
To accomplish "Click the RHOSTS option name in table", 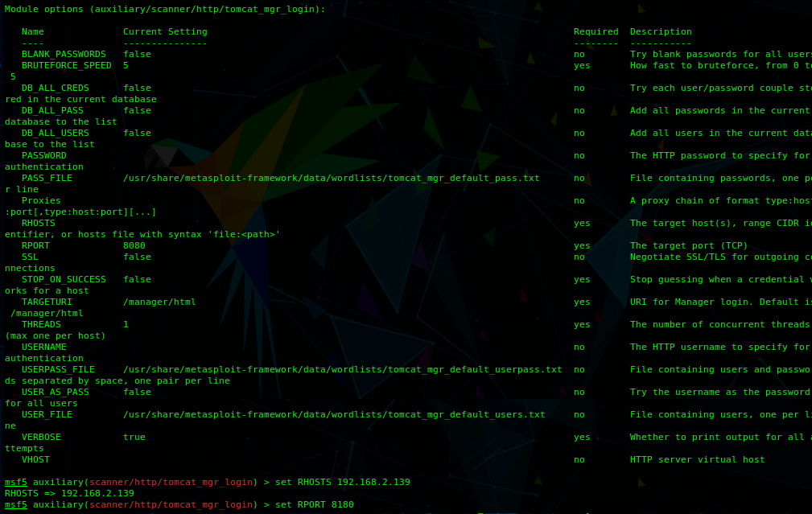I will tap(39, 224).
